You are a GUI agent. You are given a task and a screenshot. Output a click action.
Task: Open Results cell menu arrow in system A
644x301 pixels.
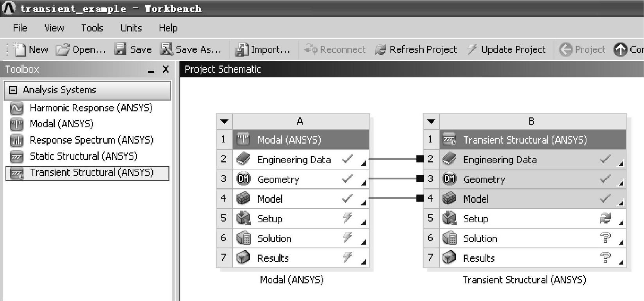pos(364,261)
